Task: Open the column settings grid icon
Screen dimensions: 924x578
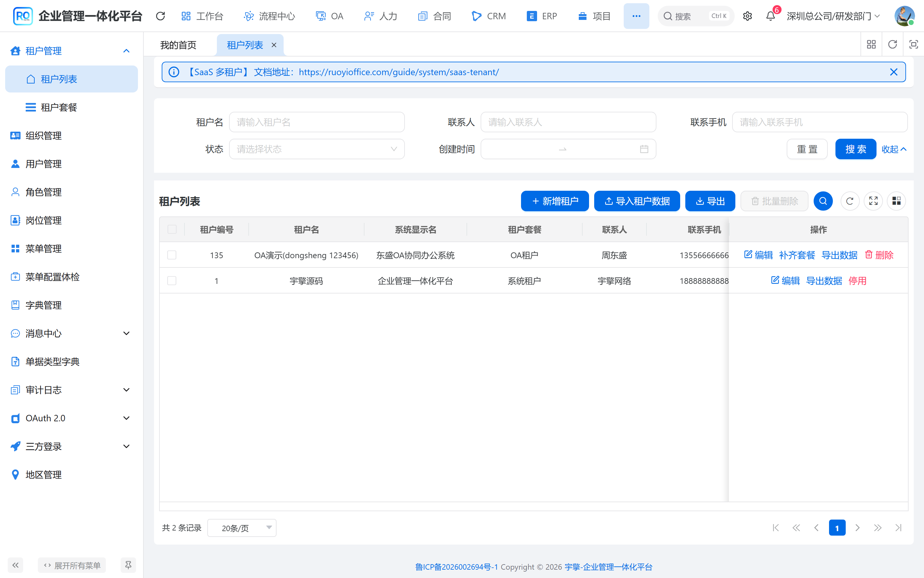Action: point(896,201)
